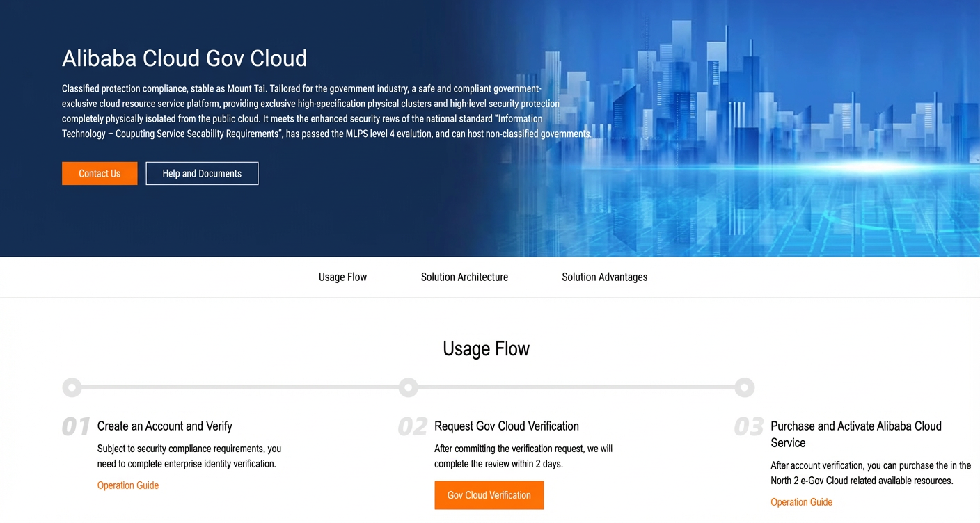Select the Request Gov Cloud Verification title
Screen dimensions: 980x523
506,426
